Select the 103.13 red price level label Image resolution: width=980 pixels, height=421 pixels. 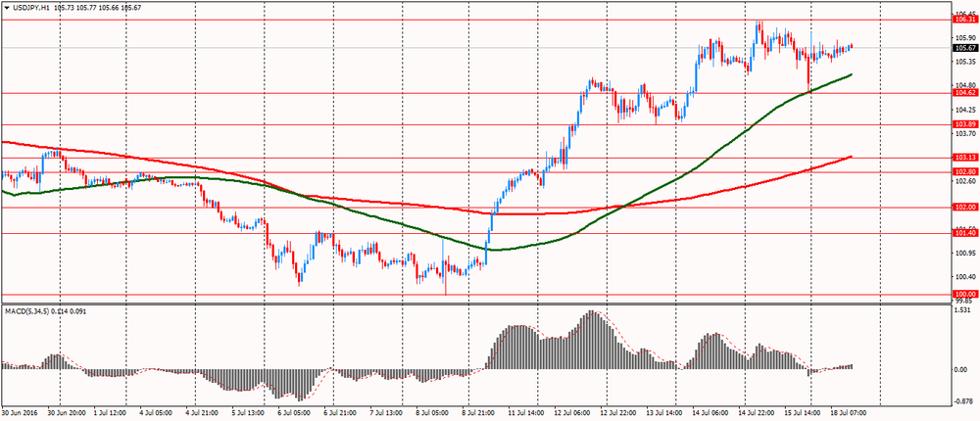click(965, 158)
